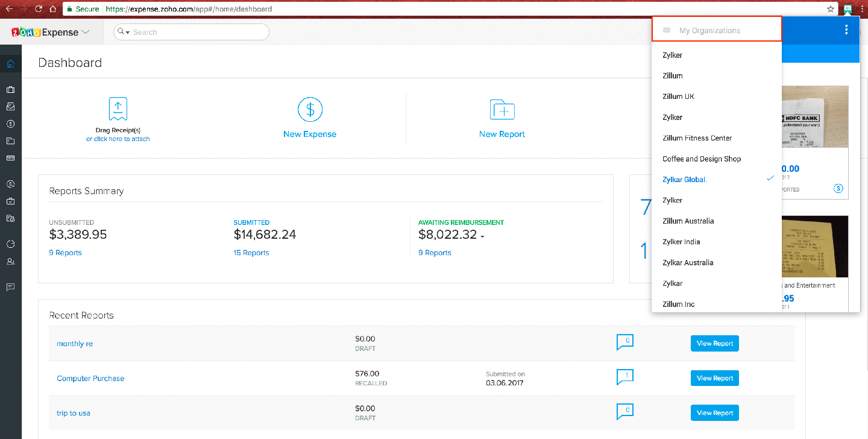868x439 pixels.
Task: Click the New Report link text
Action: coord(502,134)
